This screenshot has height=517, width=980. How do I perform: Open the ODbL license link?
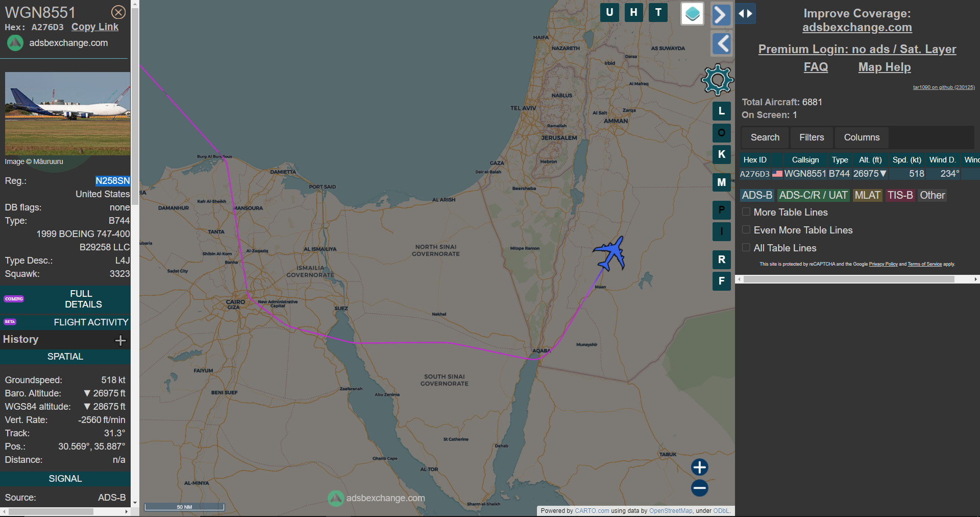pyautogui.click(x=721, y=511)
